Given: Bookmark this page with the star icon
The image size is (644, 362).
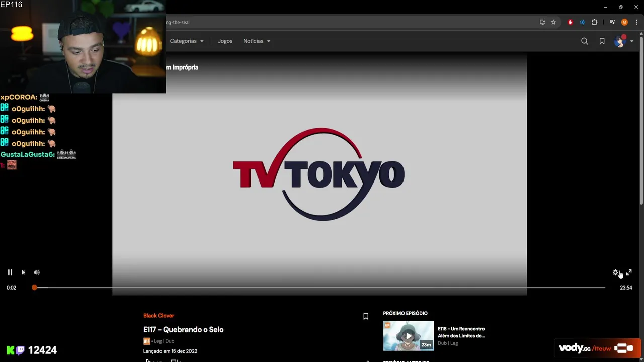Looking at the screenshot, I should coord(553,22).
